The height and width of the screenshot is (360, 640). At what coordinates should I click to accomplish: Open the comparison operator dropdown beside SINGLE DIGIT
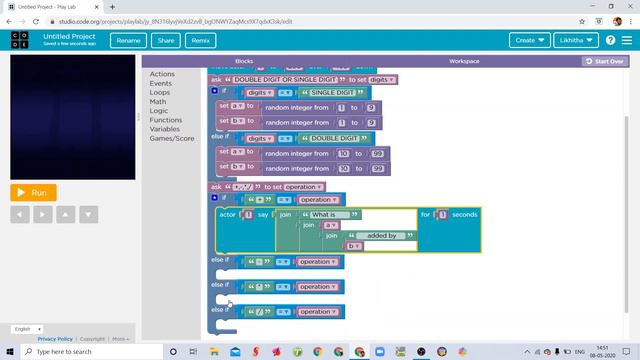point(285,93)
